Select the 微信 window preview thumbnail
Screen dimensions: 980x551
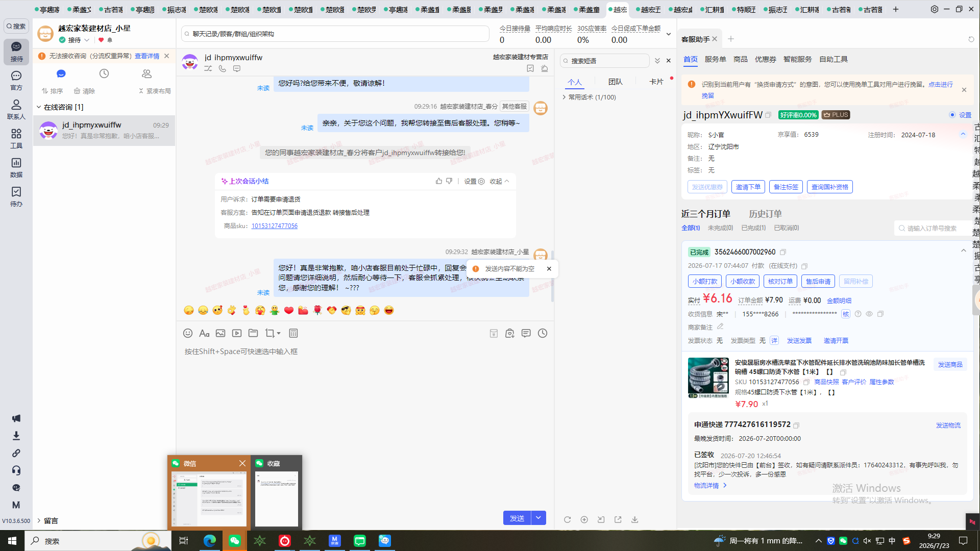click(209, 492)
